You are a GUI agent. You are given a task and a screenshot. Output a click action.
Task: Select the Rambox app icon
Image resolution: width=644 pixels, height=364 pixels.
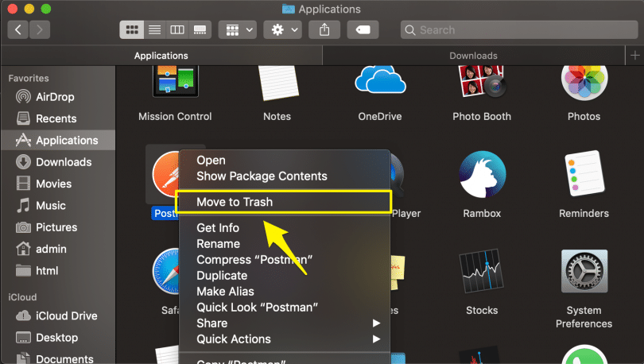tap(482, 174)
